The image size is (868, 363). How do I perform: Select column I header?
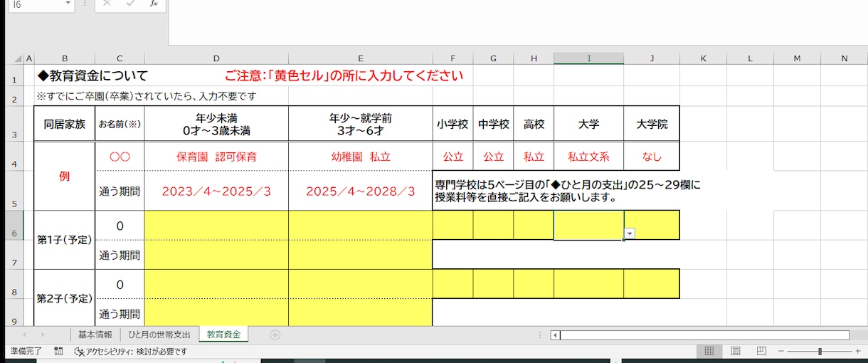pyautogui.click(x=589, y=58)
